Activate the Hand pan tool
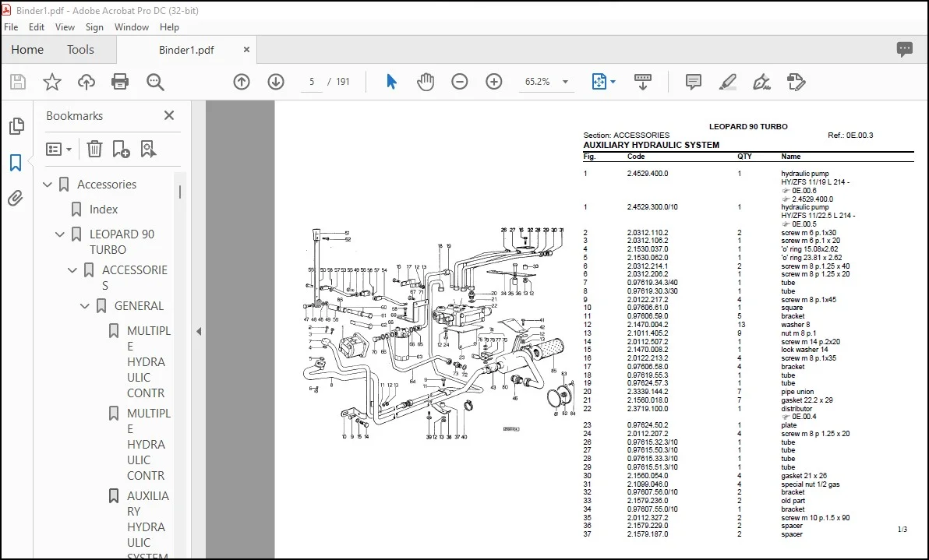Image resolution: width=929 pixels, height=560 pixels. click(x=426, y=82)
